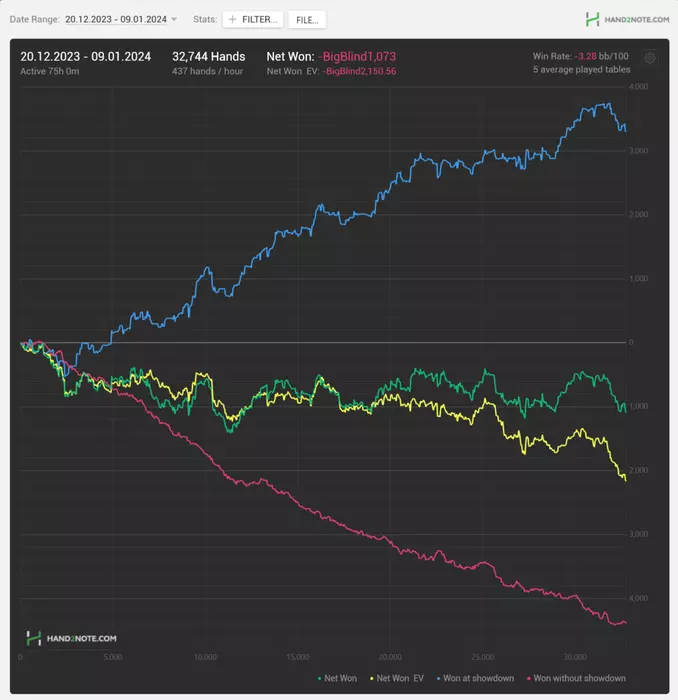Click the Win Rate -3.28 bb/100 text
The height and width of the screenshot is (700, 678).
580,56
